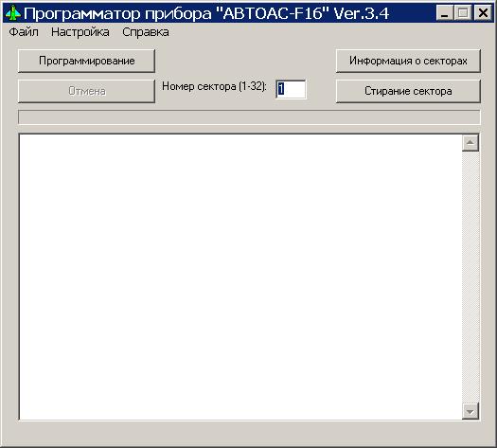497x448 pixels.
Task: Click the disabled maximize window button
Action: 463,13
